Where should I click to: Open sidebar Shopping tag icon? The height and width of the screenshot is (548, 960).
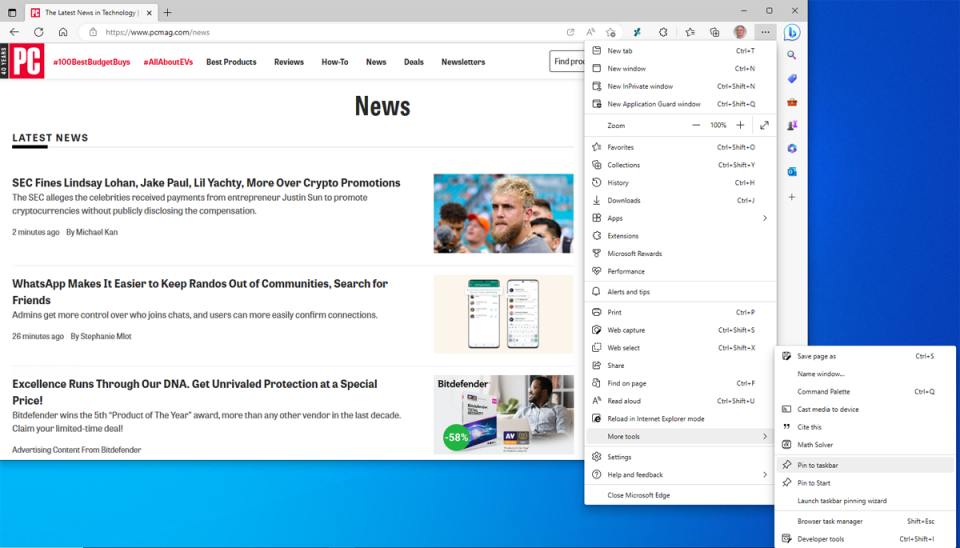click(792, 79)
